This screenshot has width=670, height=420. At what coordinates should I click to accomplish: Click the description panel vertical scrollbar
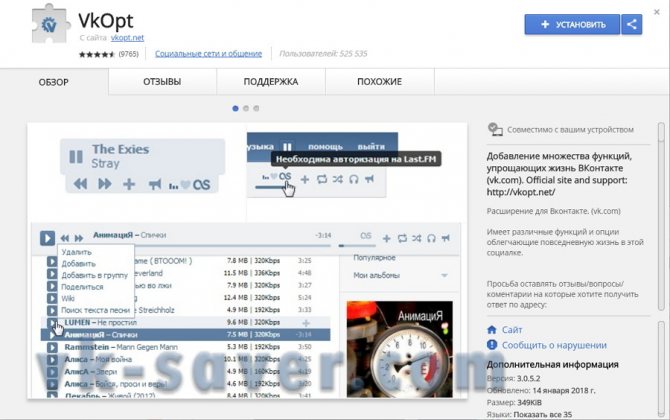(x=661, y=216)
